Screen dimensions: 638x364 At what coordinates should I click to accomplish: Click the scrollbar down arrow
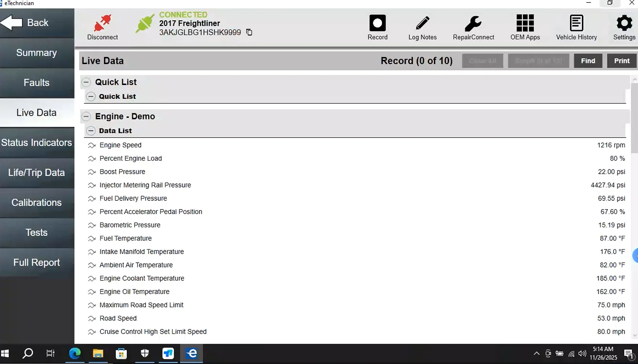click(x=634, y=336)
